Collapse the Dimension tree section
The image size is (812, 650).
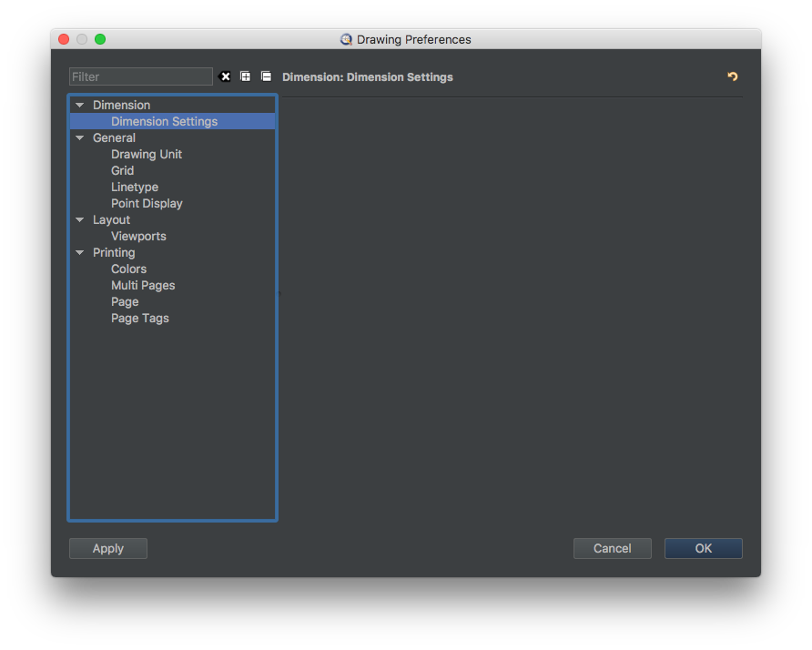(80, 106)
